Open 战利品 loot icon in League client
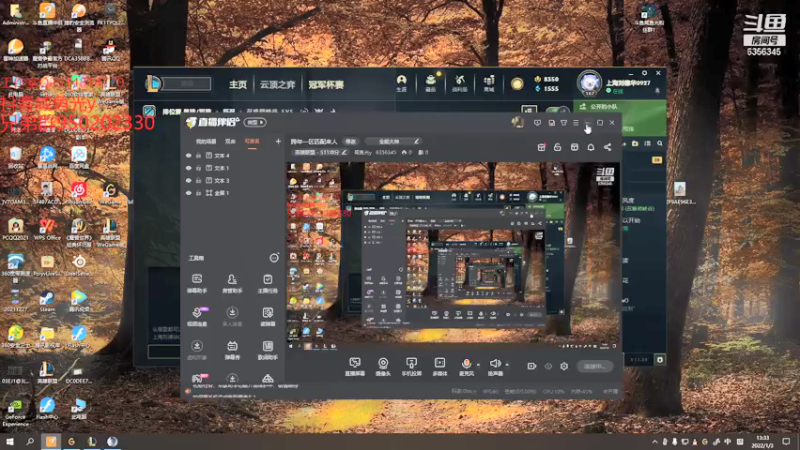This screenshot has height=450, width=800. (x=460, y=83)
